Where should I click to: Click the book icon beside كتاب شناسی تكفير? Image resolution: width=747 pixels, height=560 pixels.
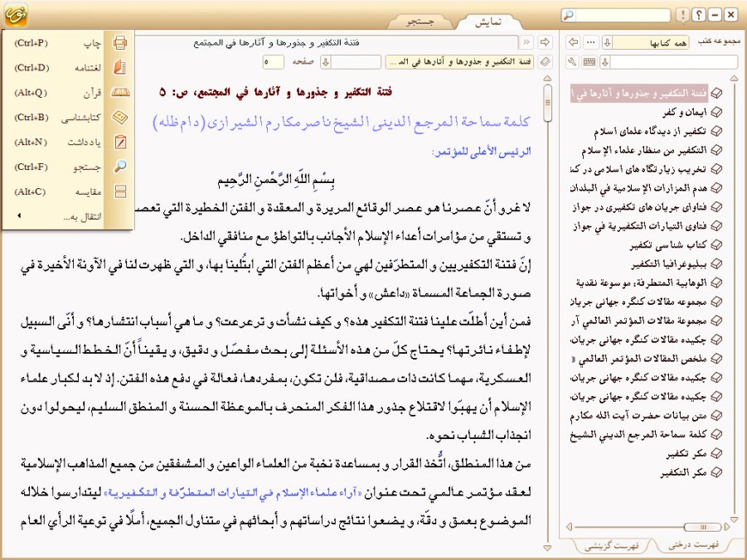pos(715,244)
